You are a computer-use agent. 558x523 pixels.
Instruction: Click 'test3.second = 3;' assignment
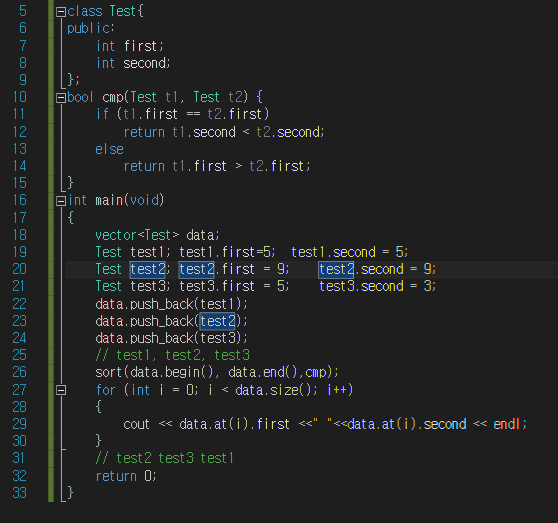[x=377, y=286]
